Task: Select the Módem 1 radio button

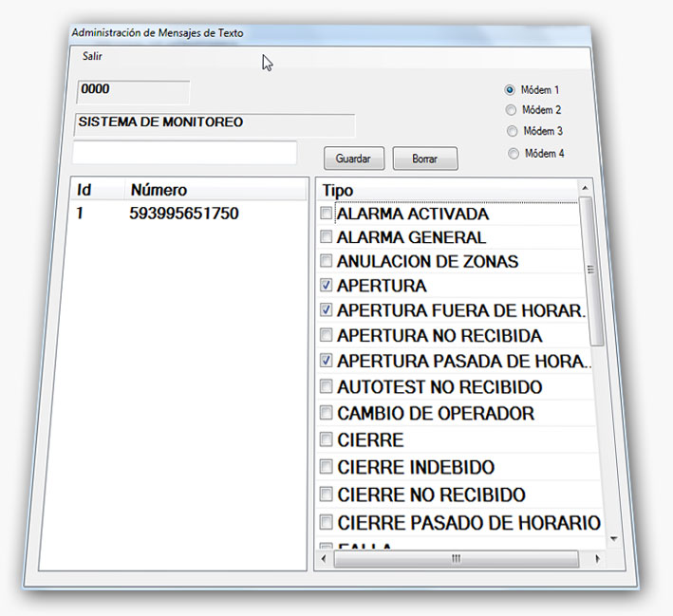Action: pos(510,90)
